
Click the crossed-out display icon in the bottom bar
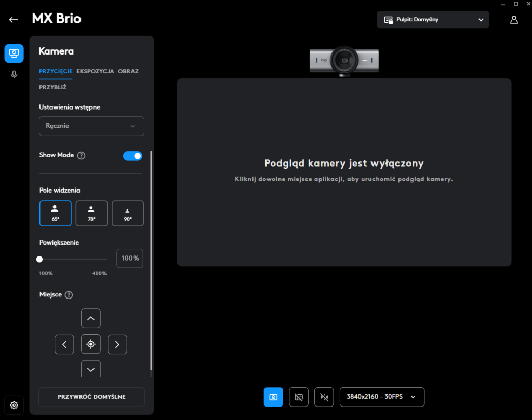coord(299,397)
